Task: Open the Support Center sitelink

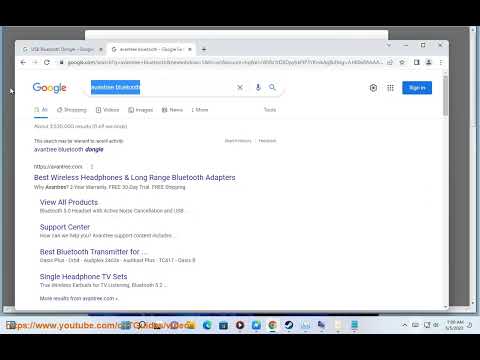Action: (65, 227)
